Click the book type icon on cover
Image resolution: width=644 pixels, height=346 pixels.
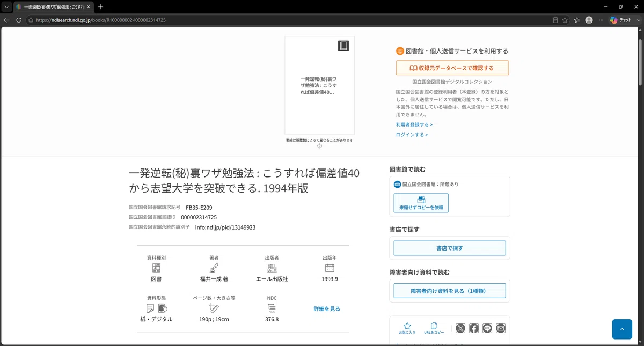point(343,46)
